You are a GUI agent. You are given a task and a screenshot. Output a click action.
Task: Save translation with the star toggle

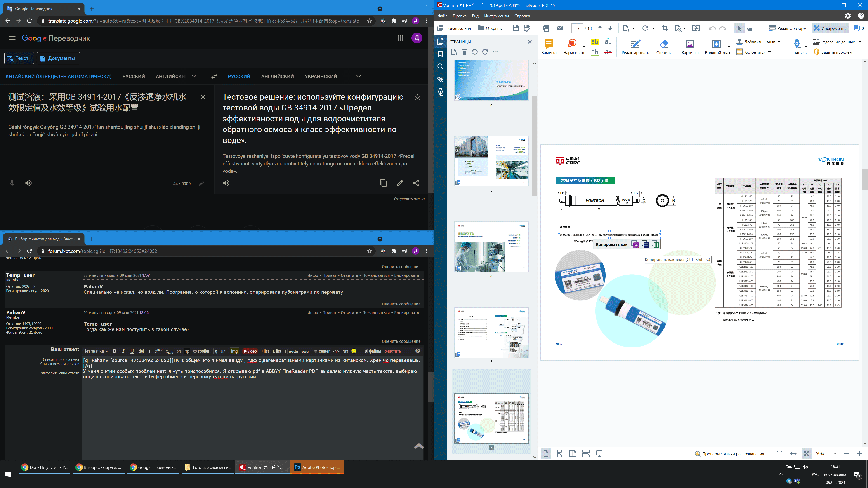[417, 97]
